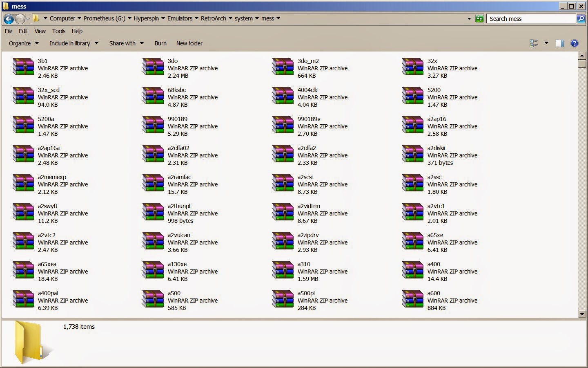588x368 pixels.
Task: Select the a2ramfac archive icon
Action: pos(153,184)
